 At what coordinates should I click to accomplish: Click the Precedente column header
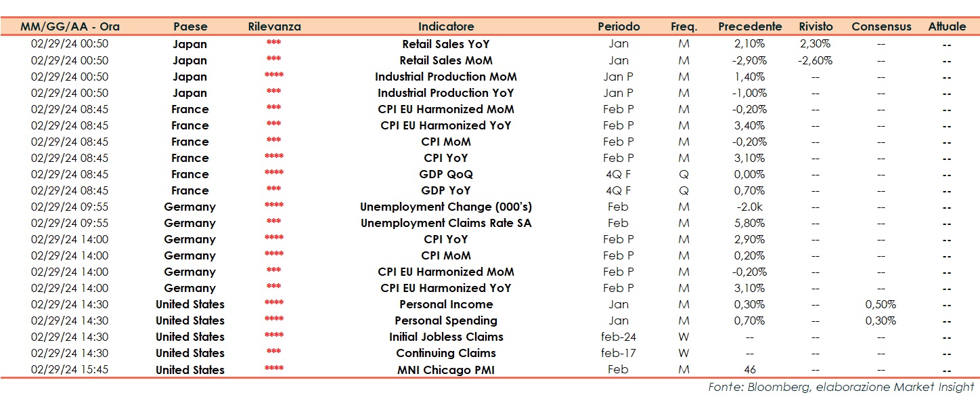pyautogui.click(x=750, y=27)
